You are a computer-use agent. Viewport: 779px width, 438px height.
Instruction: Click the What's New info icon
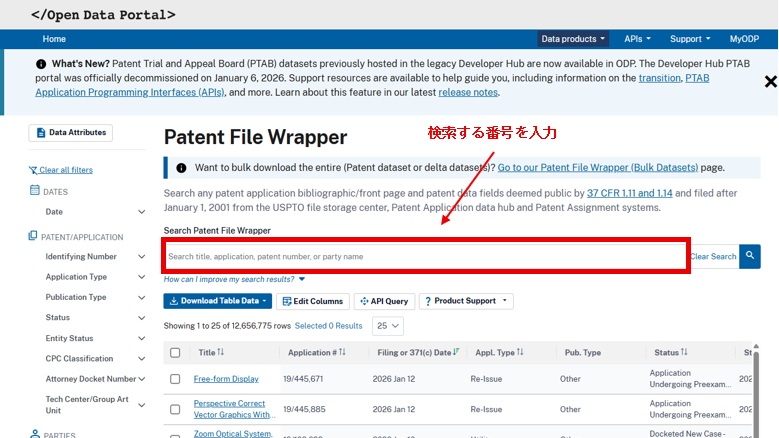coord(41,64)
